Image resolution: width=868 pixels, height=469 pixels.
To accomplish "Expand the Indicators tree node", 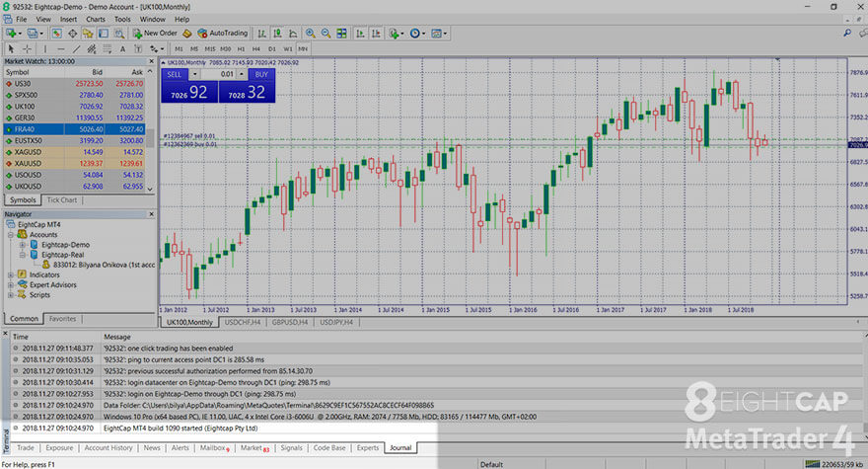I will point(11,274).
